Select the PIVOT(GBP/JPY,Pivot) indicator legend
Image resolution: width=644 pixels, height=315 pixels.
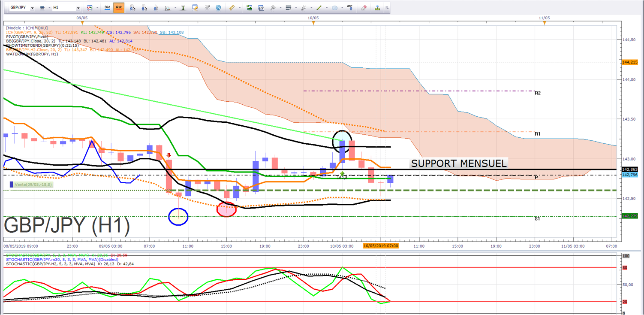coord(27,36)
